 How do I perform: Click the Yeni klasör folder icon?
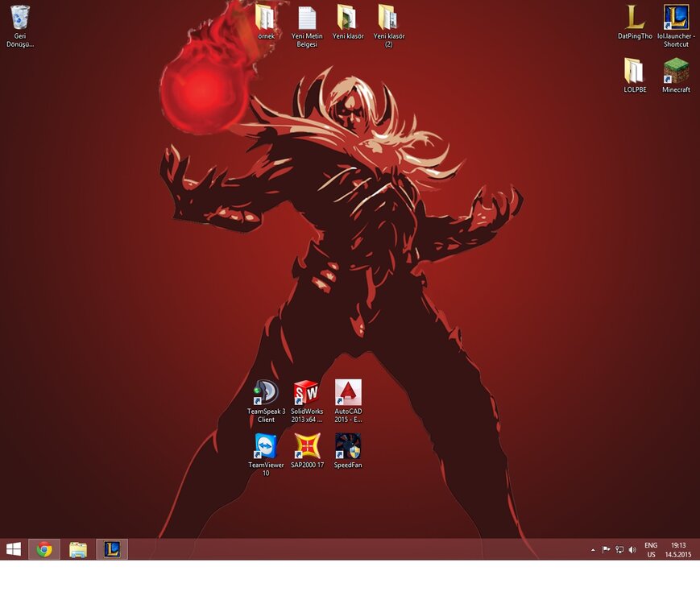click(347, 18)
